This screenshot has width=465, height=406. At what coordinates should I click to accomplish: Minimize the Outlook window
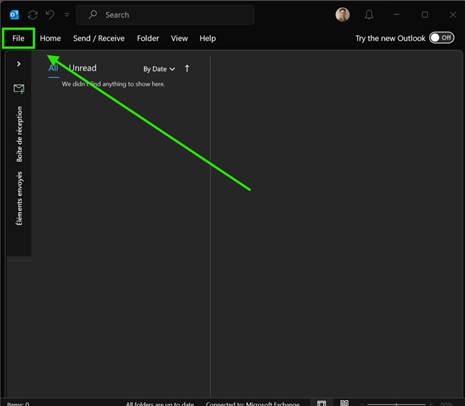coord(396,15)
